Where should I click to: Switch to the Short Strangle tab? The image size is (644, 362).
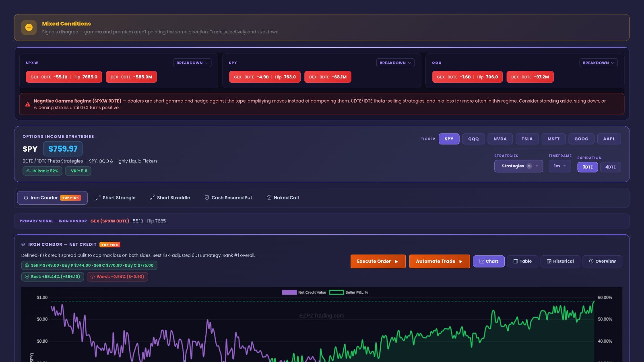116,198
